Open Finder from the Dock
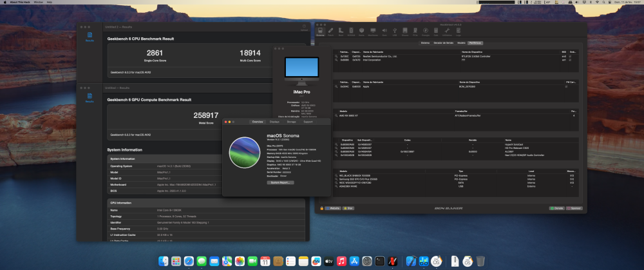 click(164, 261)
